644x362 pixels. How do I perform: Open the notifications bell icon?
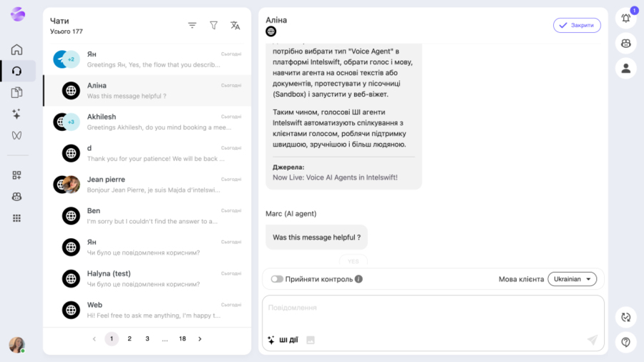click(x=625, y=19)
